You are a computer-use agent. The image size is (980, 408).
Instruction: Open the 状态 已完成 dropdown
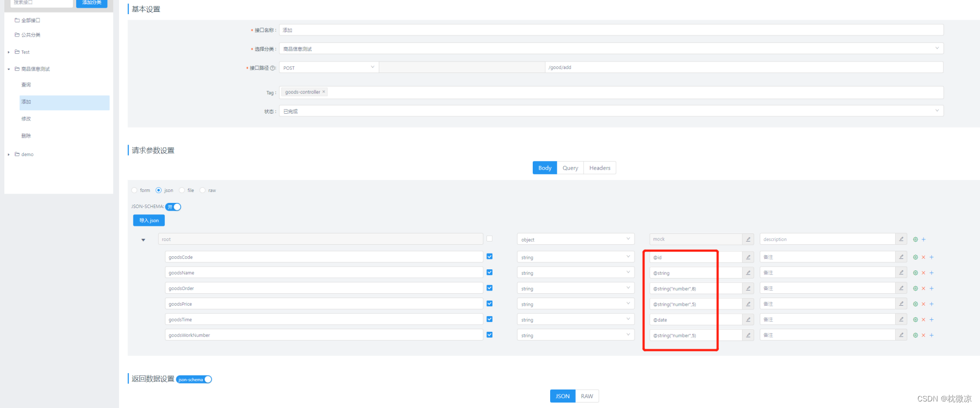click(x=611, y=111)
